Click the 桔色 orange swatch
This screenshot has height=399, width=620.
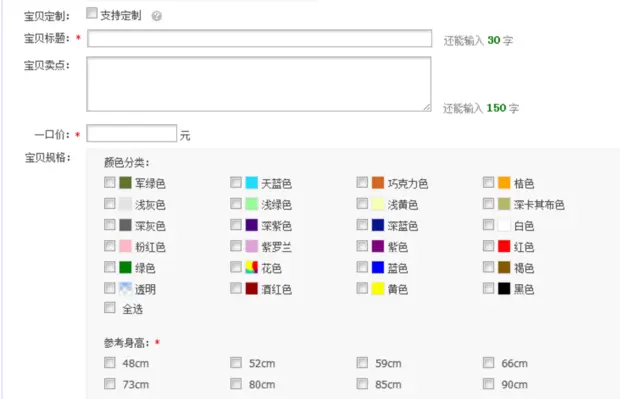coord(504,182)
